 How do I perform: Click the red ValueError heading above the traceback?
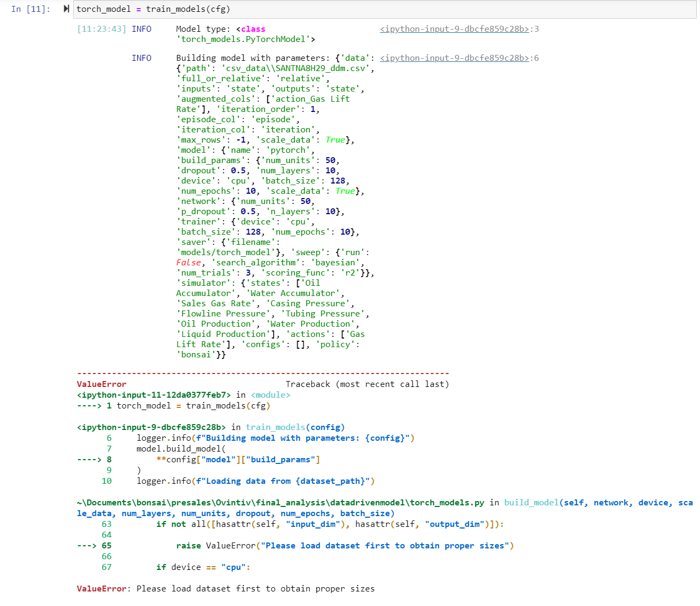coord(102,384)
